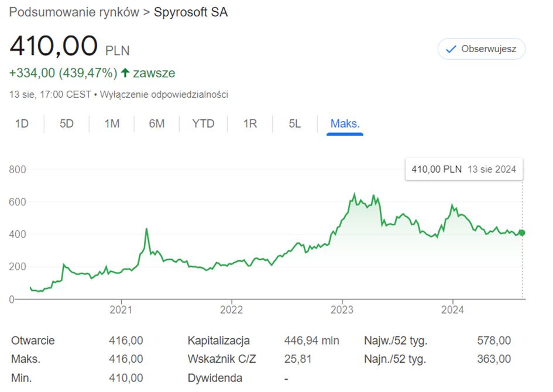Open the 1R chart view
This screenshot has width=553, height=392.
249,123
